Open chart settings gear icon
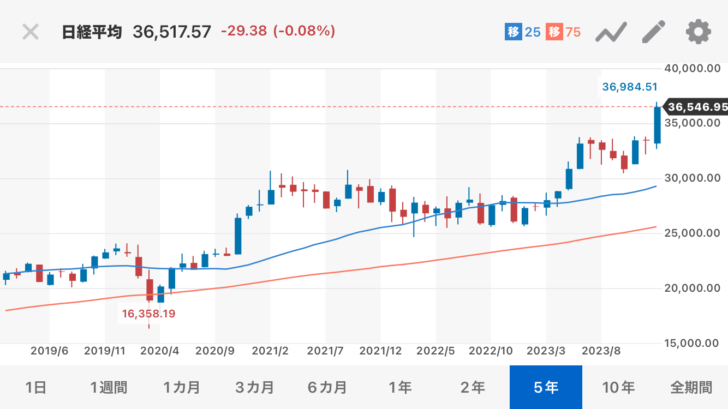This screenshot has width=728, height=409. pyautogui.click(x=697, y=32)
